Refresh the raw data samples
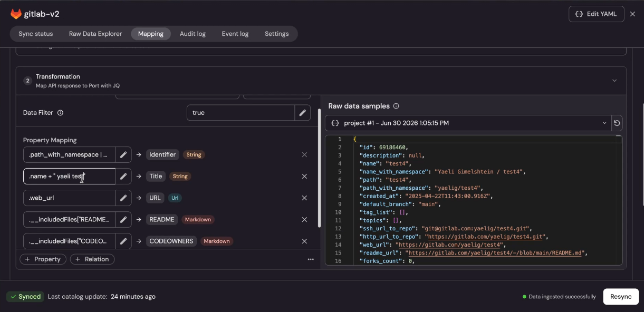The height and width of the screenshot is (312, 644). pyautogui.click(x=617, y=123)
